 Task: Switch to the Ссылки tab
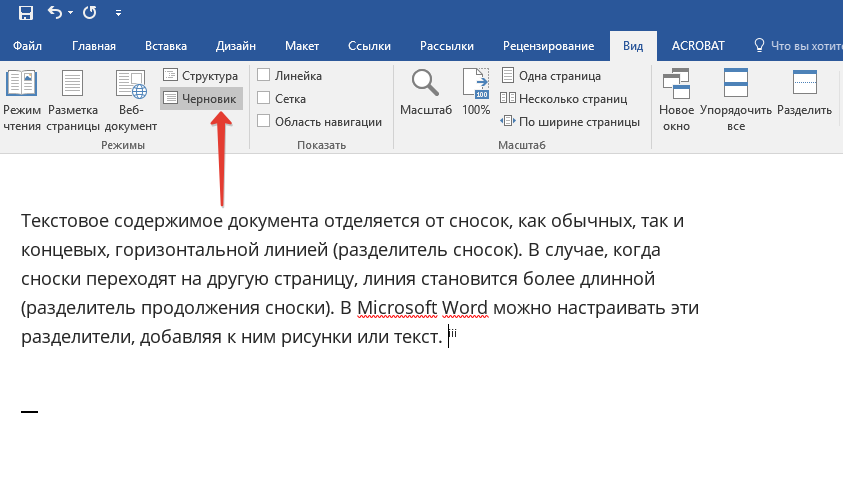pos(369,46)
